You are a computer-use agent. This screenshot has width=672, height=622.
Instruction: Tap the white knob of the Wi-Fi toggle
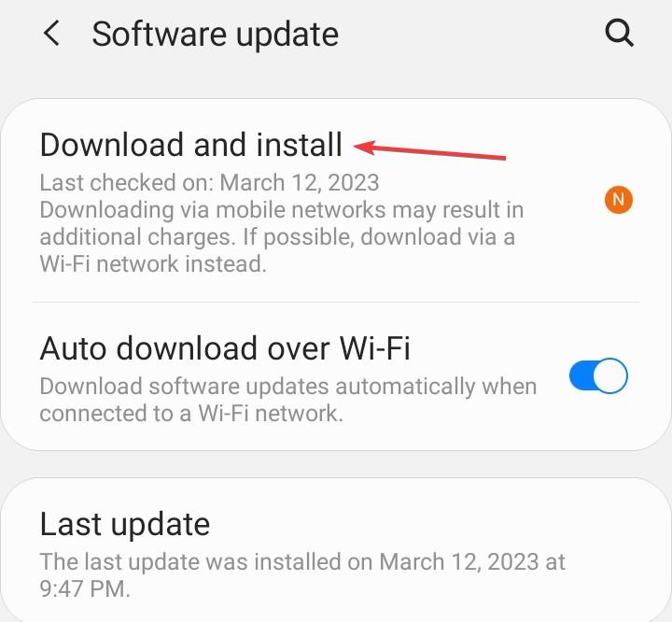point(610,375)
